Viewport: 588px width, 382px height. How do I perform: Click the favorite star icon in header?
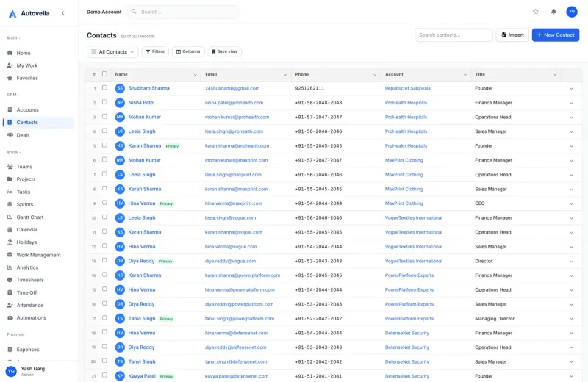pos(536,12)
